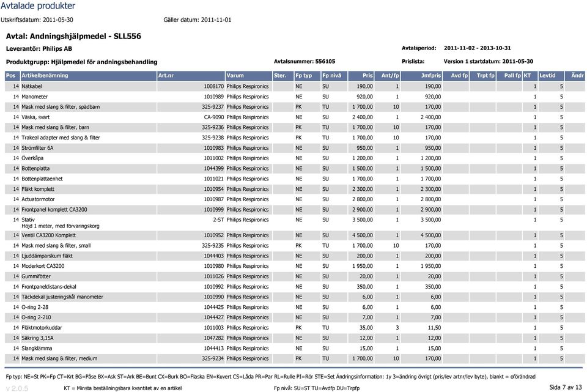Image resolution: width=587 pixels, height=392 pixels.
Task: Click "Produktgrupp: Hjälpmedel för andningsbehandling"
Action: (81, 62)
